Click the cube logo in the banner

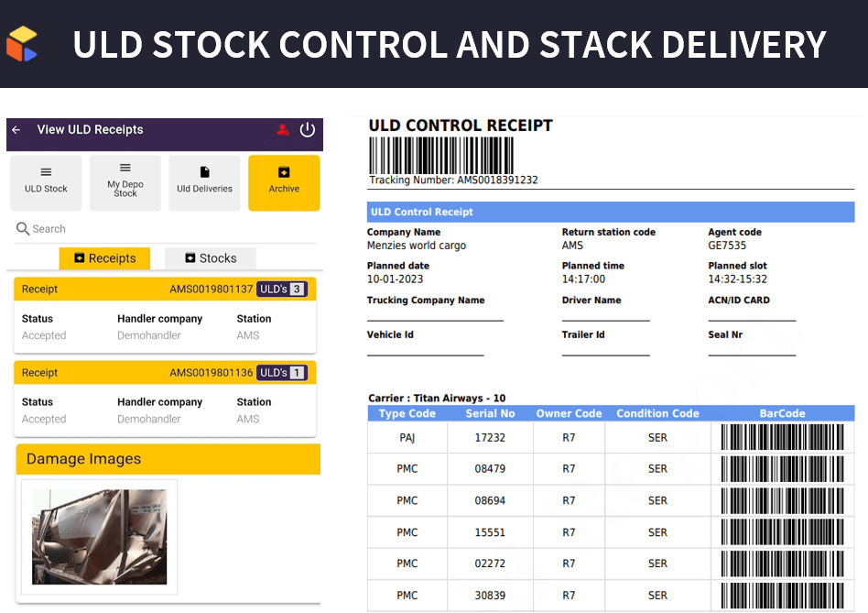coord(22,44)
